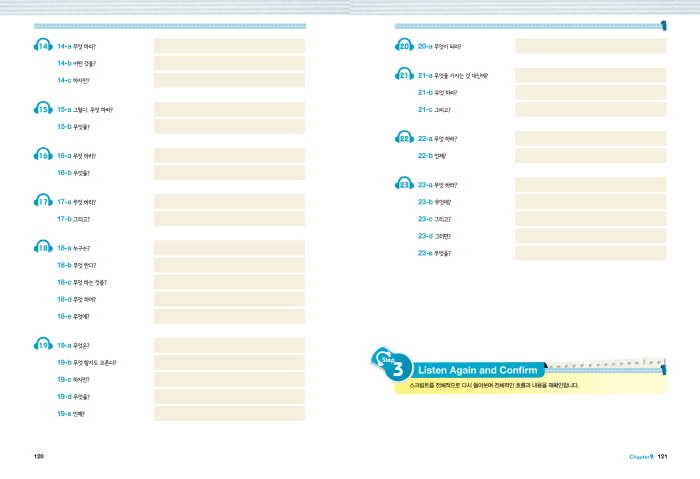Click the answer box next to 20-a

click(x=590, y=46)
